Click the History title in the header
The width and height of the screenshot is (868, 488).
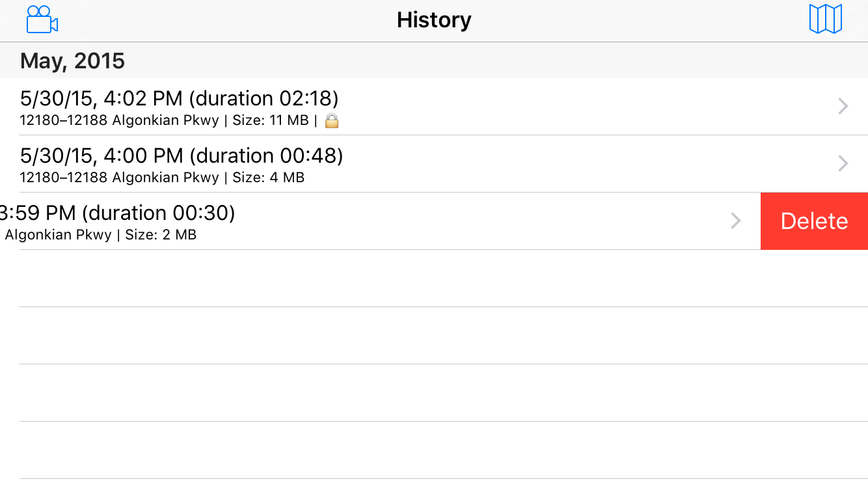(x=434, y=20)
